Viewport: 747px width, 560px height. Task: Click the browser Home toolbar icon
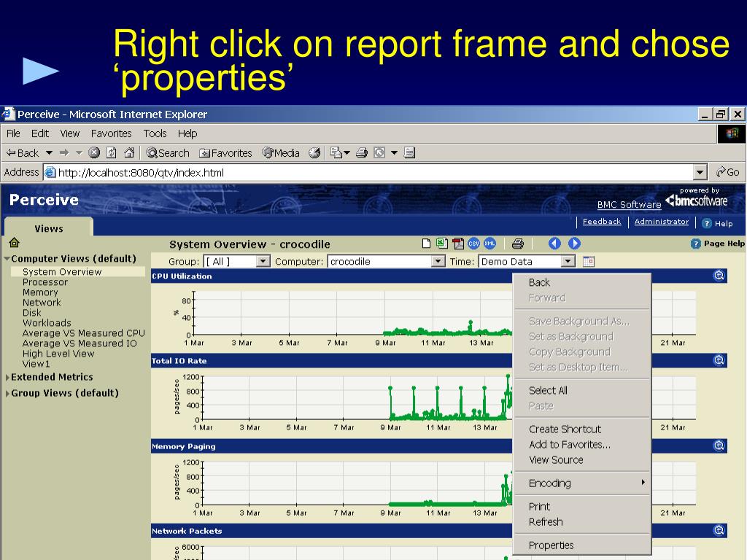129,153
